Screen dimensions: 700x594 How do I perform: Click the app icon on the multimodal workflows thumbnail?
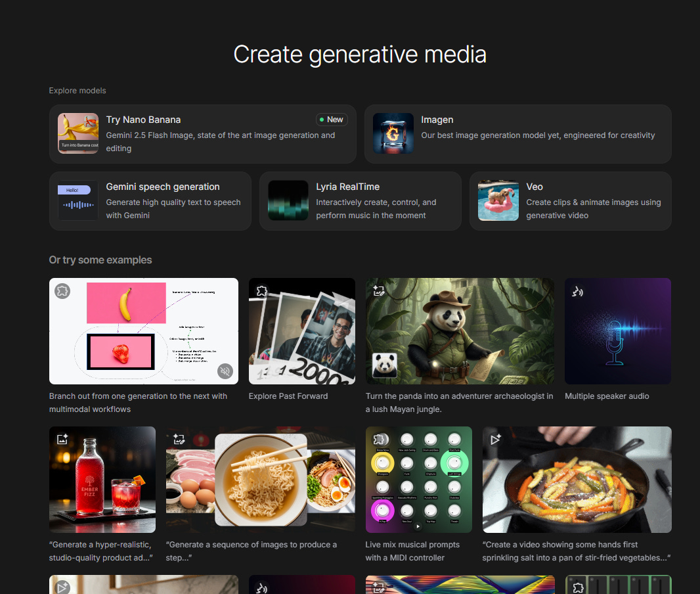pos(62,291)
